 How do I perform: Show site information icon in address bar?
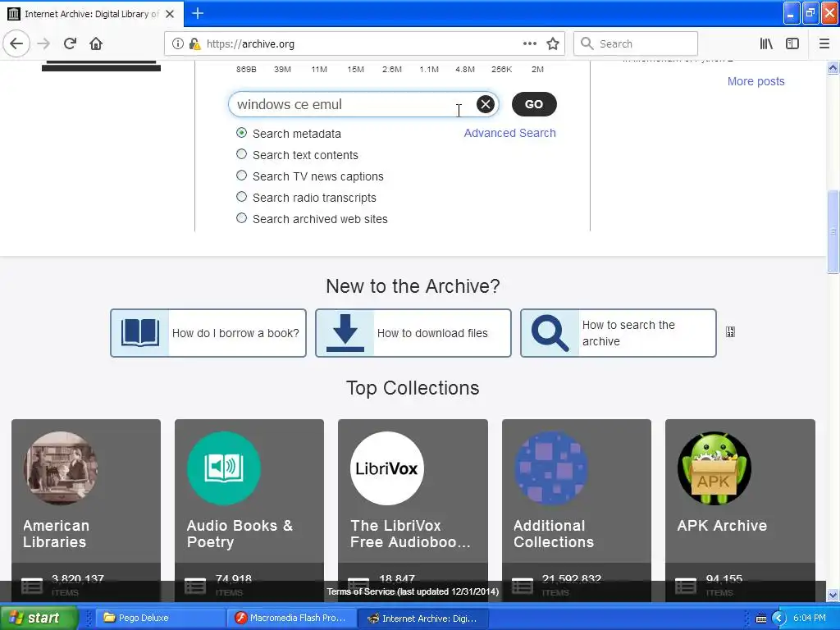[x=177, y=43]
